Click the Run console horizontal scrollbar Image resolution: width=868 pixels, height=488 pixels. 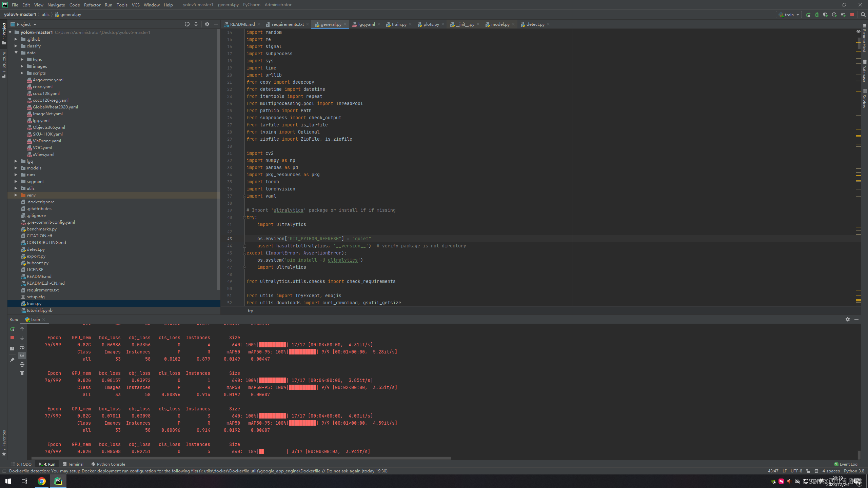241,458
